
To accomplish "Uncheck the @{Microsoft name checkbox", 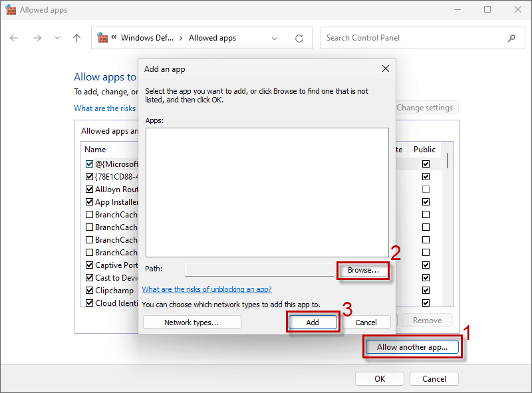I will click(89, 164).
